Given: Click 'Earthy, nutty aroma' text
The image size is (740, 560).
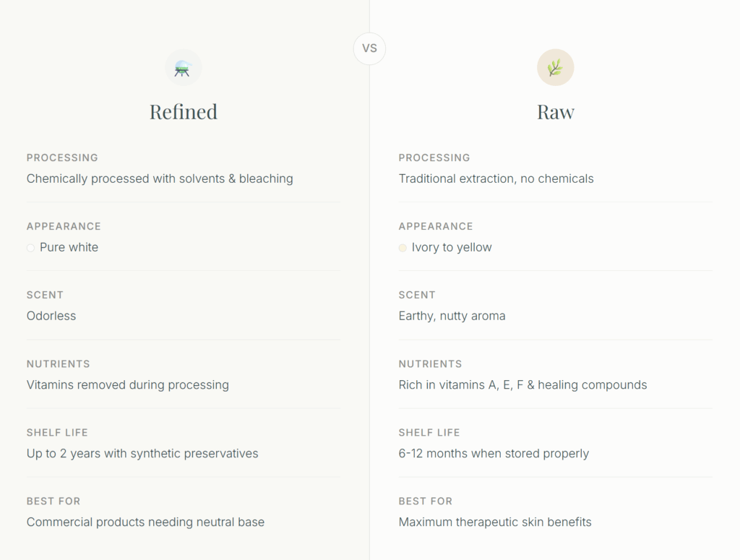Looking at the screenshot, I should pyautogui.click(x=452, y=316).
